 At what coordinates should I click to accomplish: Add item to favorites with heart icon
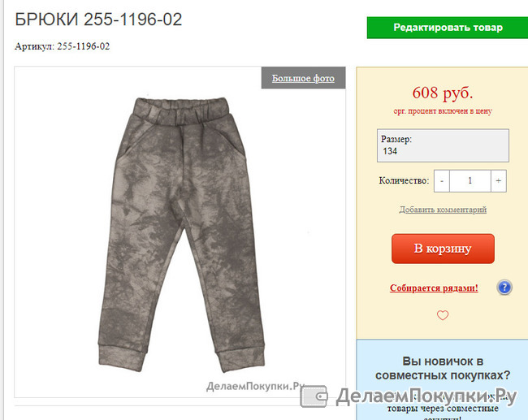coord(443,315)
